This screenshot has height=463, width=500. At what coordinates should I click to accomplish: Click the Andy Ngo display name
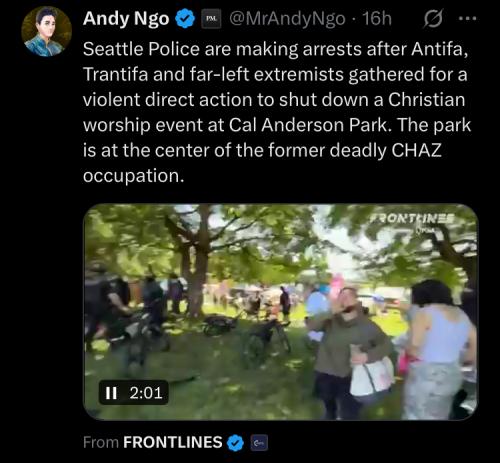[x=126, y=19]
